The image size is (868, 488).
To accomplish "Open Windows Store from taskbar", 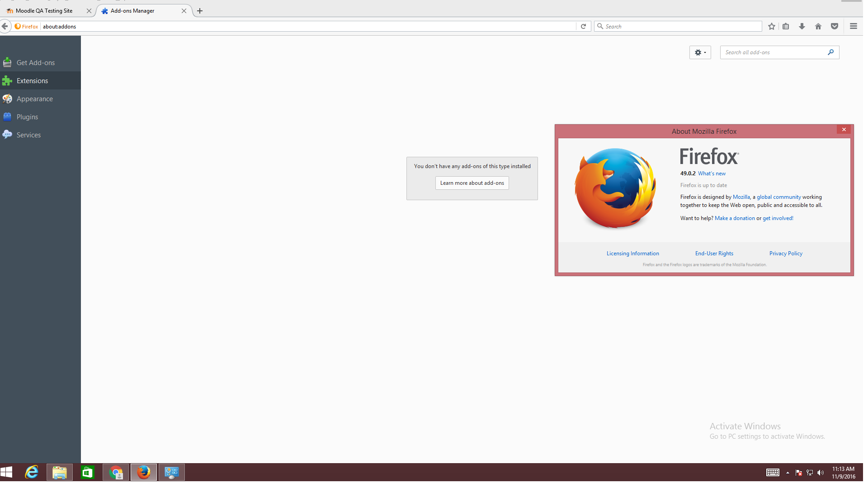I will [87, 472].
